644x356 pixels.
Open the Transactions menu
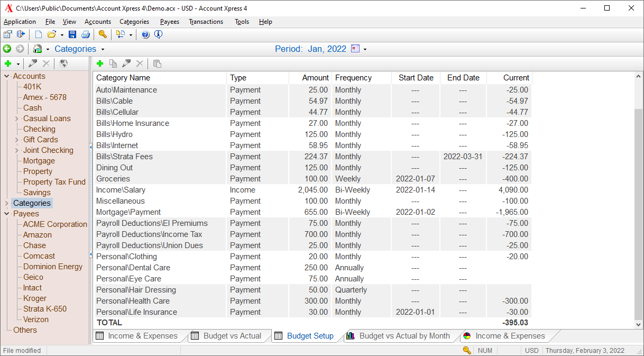206,22
